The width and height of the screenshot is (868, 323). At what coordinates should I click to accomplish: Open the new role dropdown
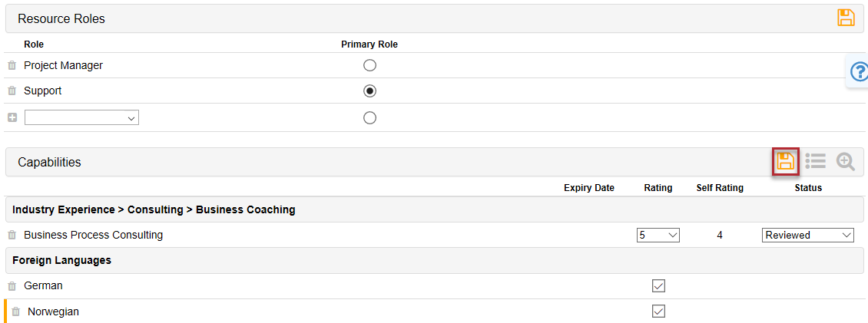(x=81, y=118)
